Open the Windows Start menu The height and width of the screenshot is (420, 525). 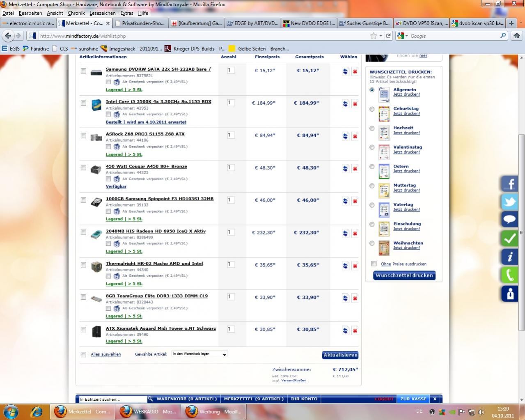(x=11, y=411)
